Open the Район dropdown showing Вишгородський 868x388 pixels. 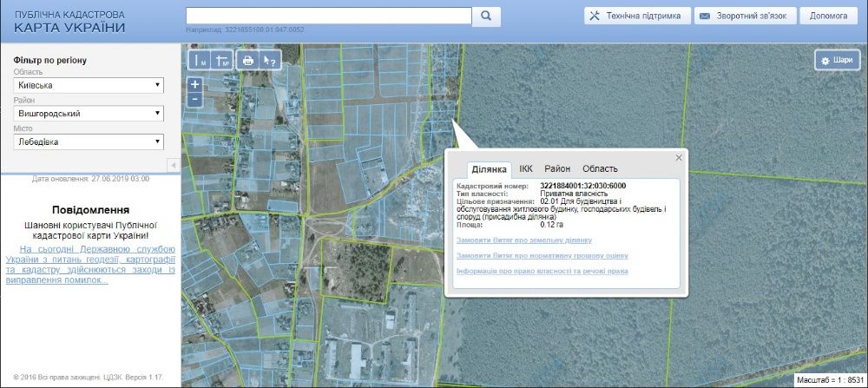(x=89, y=114)
